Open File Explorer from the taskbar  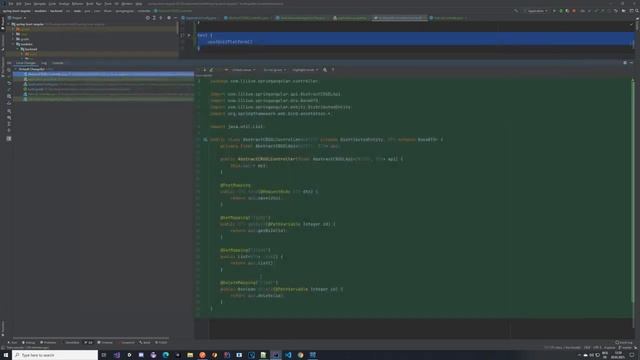[x=190, y=355]
